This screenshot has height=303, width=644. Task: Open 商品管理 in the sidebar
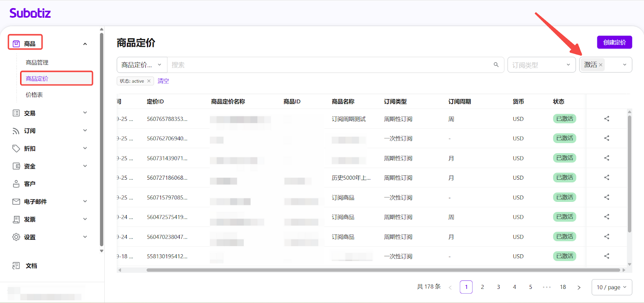click(37, 62)
